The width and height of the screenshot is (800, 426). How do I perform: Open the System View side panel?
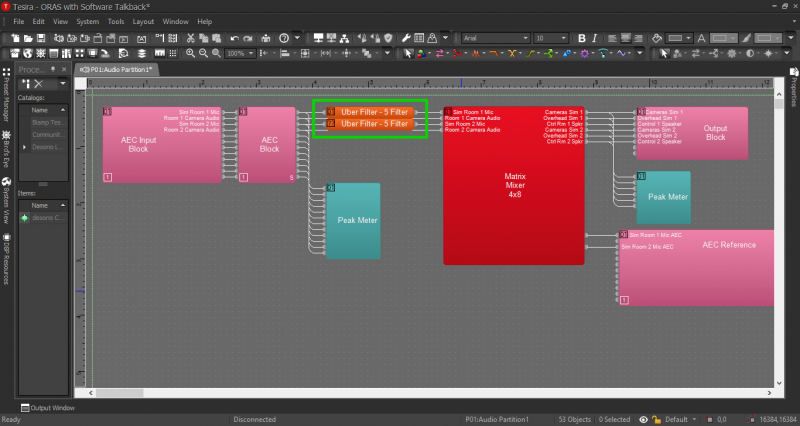6,202
